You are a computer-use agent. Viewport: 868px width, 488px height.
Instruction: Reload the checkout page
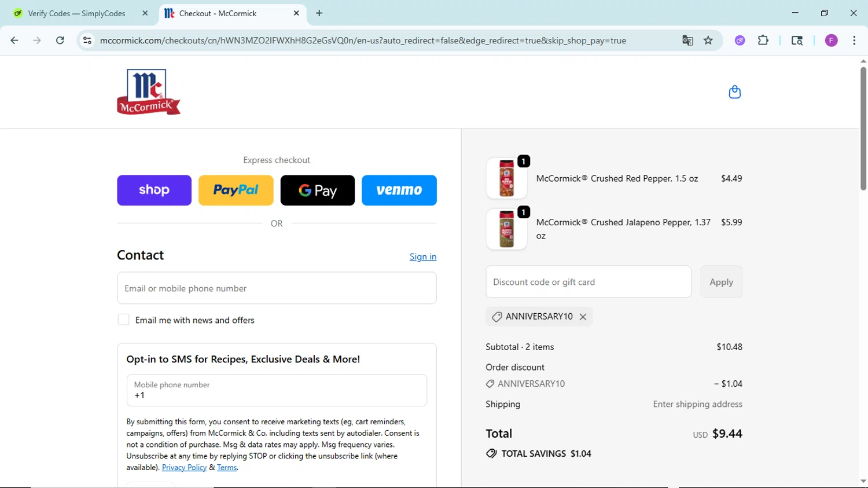tap(60, 41)
